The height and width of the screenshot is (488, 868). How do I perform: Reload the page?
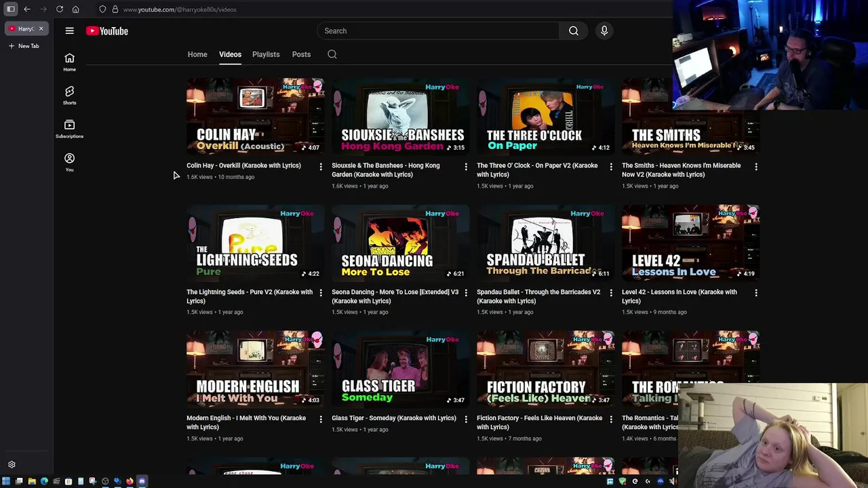coord(60,9)
